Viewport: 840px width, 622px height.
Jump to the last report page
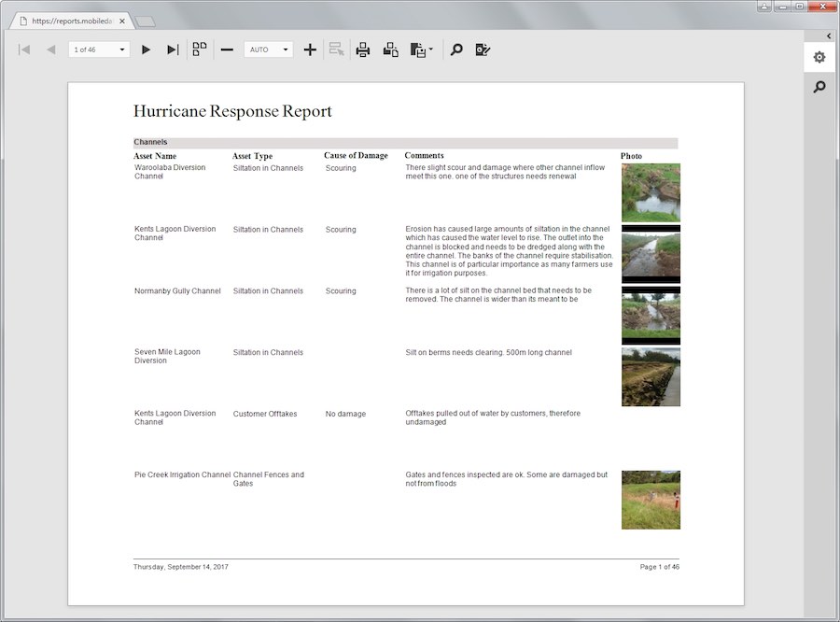point(173,49)
